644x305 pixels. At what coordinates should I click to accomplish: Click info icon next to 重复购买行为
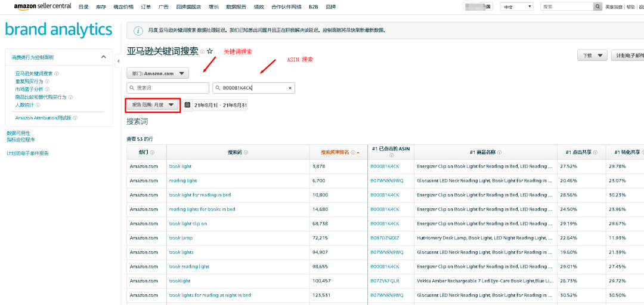click(47, 81)
